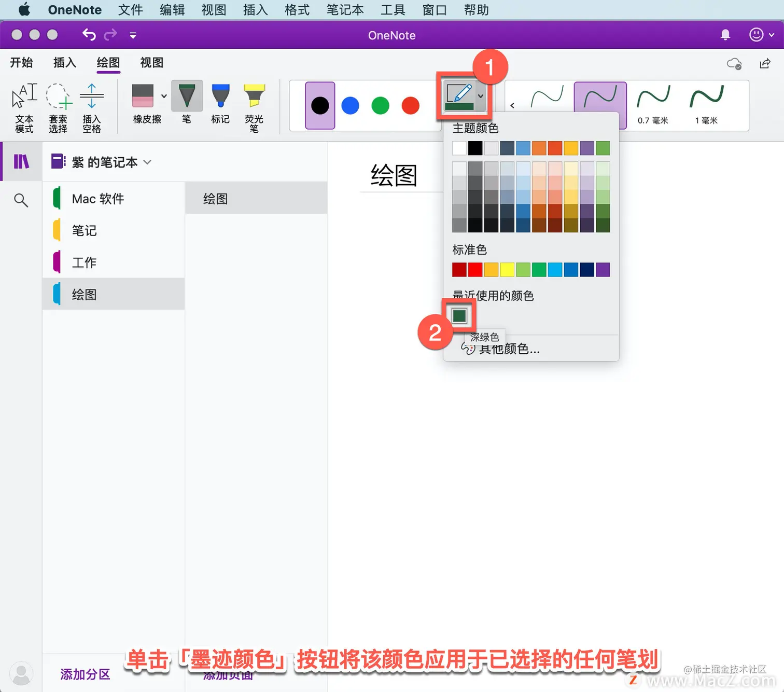Viewport: 784px width, 692px height.
Task: Open the Apple menu
Action: point(24,10)
